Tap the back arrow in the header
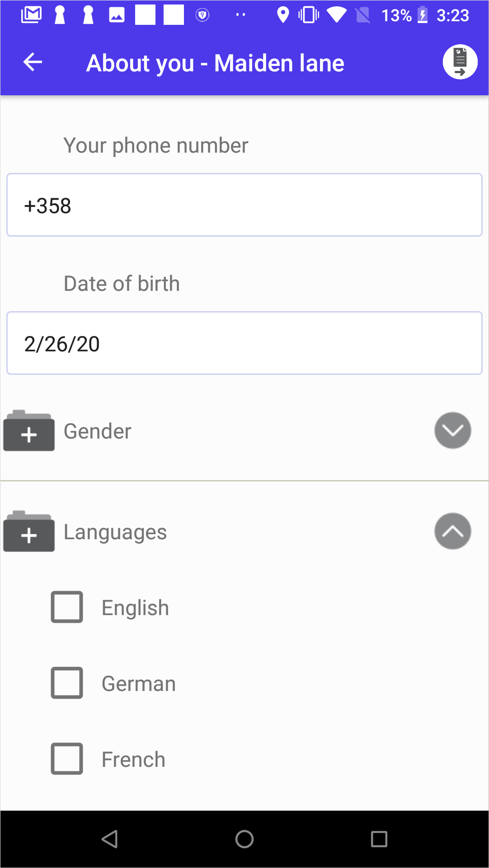The height and width of the screenshot is (868, 489). click(x=33, y=62)
